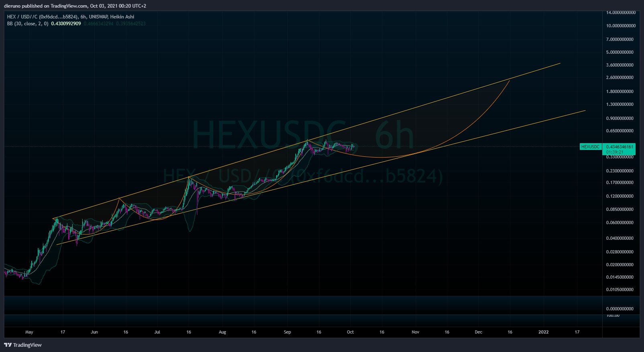The image size is (644, 352).
Task: Click the bar countdown timer 01:39:21
Action: tap(615, 152)
